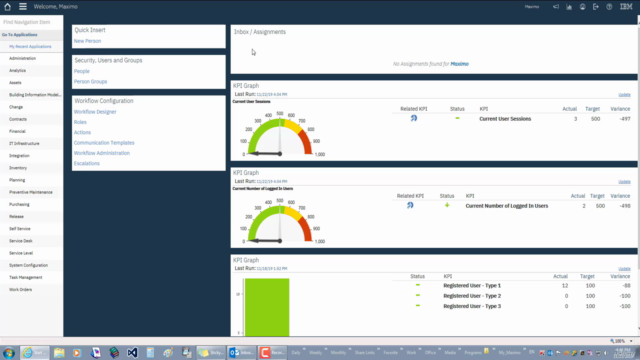Open related KPI icon for Current User Sessions
Viewport: 640px width, 360px height.
click(414, 118)
